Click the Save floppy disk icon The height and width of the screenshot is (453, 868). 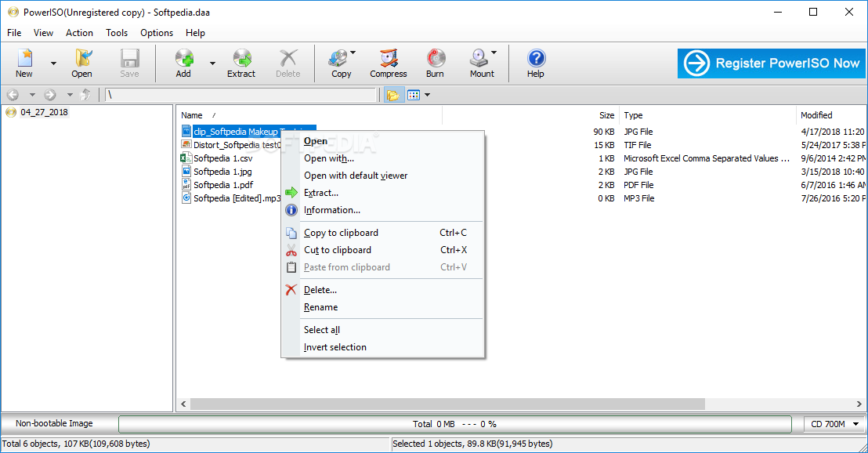pyautogui.click(x=129, y=58)
